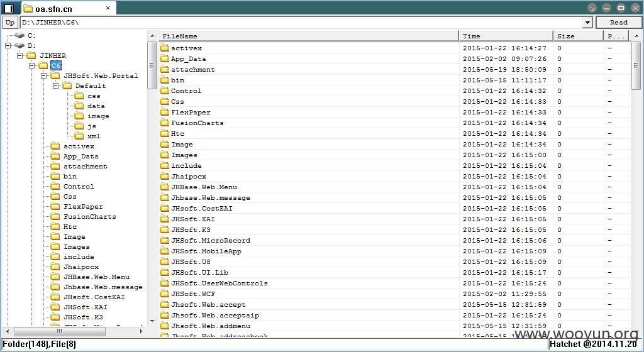Image resolution: width=644 pixels, height=352 pixels.
Task: Click the pin arrow icon in title bar
Action: 592,8
